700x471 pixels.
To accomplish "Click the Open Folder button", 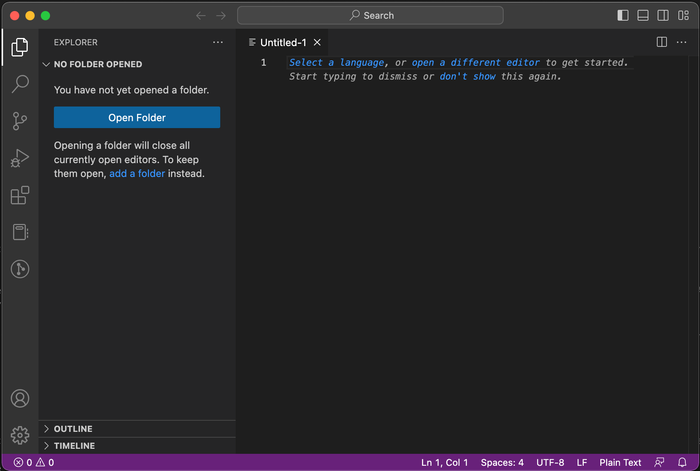I will pyautogui.click(x=136, y=118).
